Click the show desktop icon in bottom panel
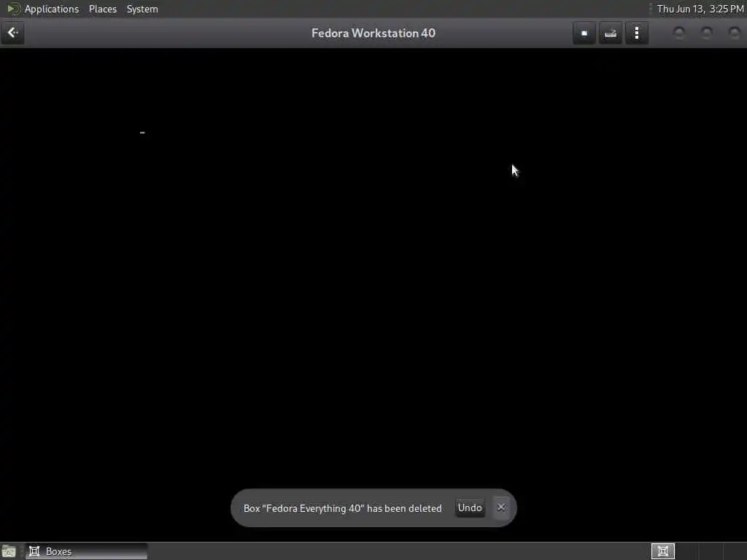This screenshot has width=747, height=560. pyautogui.click(x=9, y=551)
